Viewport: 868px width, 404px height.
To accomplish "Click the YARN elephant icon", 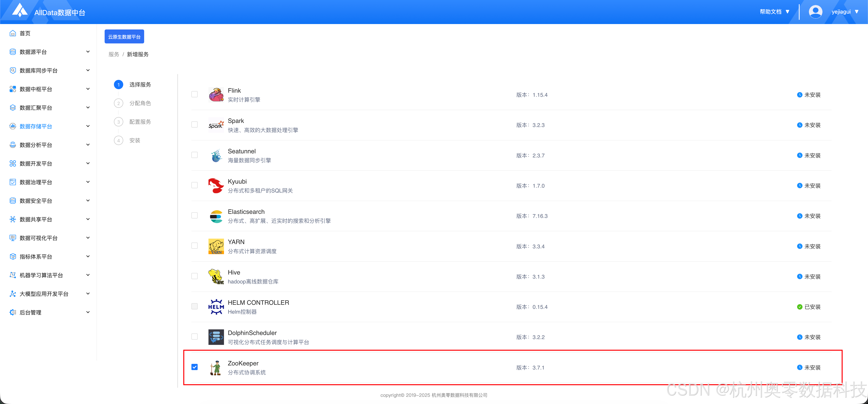I will [216, 247].
